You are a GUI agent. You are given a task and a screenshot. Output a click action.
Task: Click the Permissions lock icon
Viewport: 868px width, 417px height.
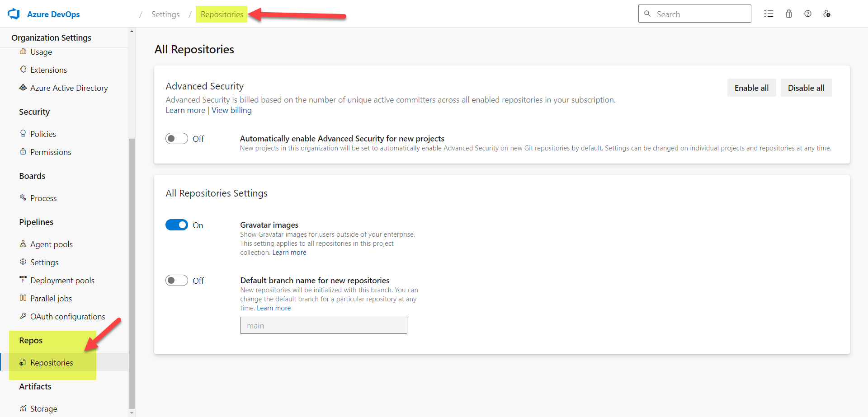pyautogui.click(x=23, y=152)
